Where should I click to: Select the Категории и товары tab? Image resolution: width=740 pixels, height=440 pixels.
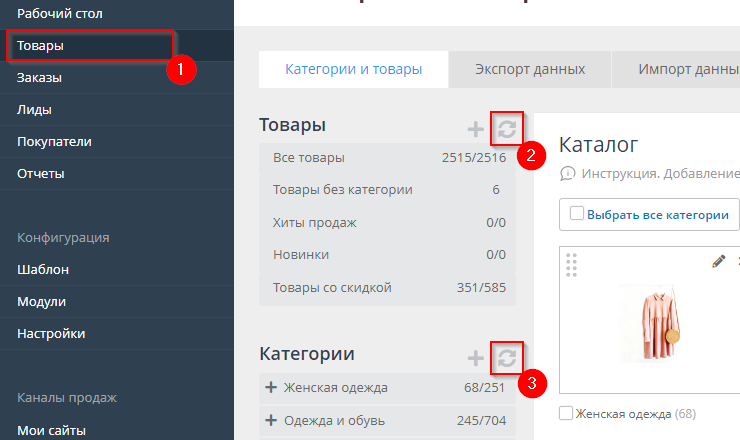[x=353, y=70]
